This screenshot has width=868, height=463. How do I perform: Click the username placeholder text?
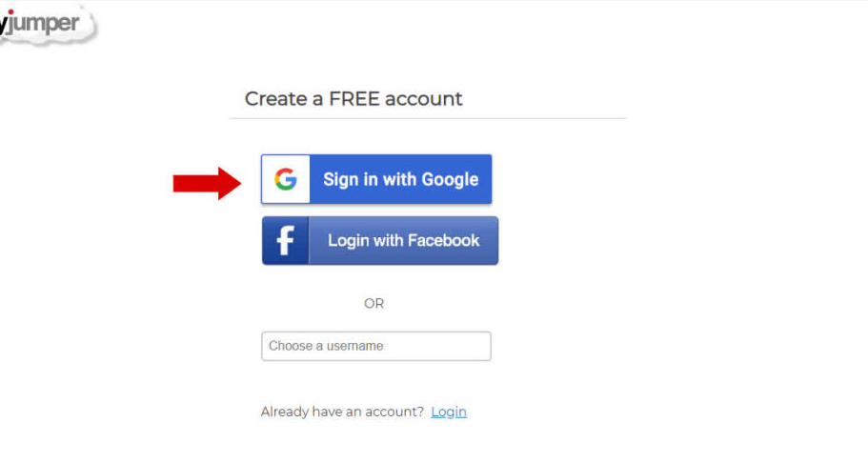[x=326, y=346]
